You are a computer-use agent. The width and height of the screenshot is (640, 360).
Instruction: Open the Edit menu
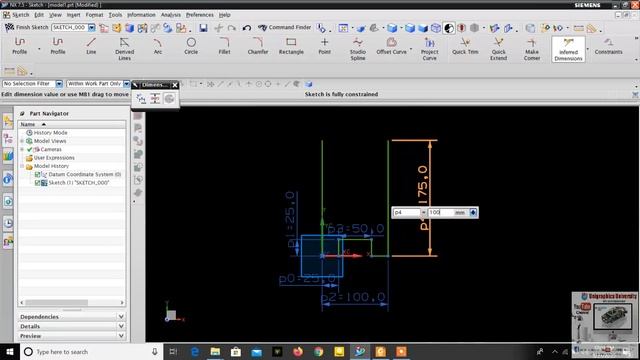(x=39, y=15)
